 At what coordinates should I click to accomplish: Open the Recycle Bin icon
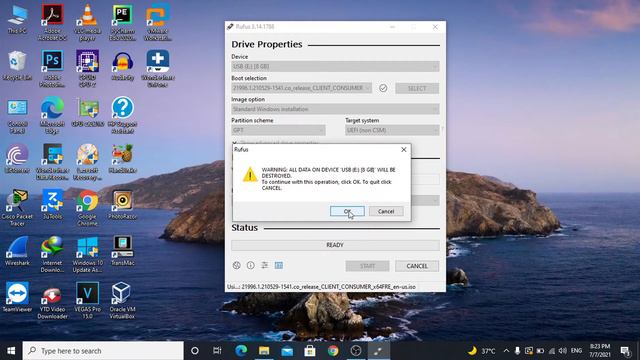17,65
